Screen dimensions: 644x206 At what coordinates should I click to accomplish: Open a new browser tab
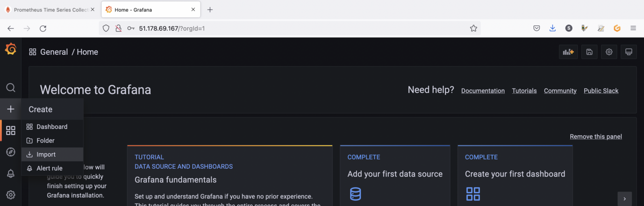coord(210,10)
